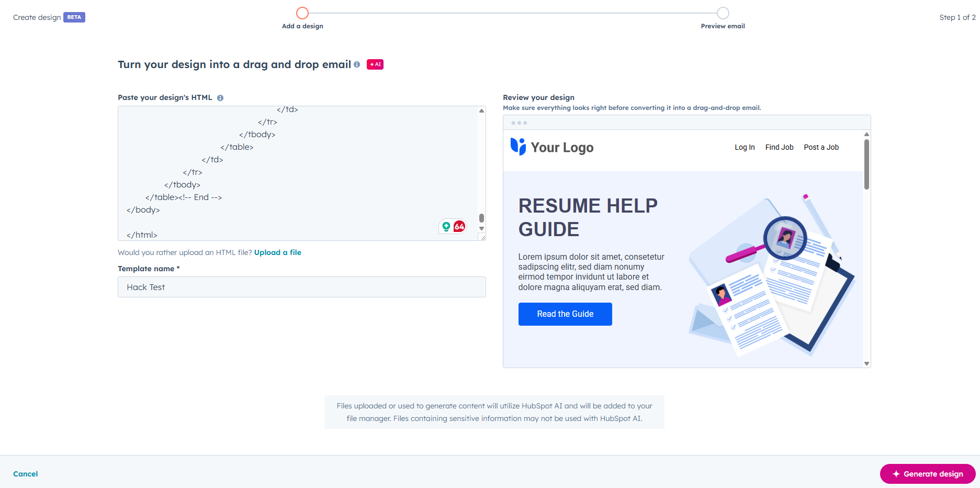Viewport: 980px width, 488px height.
Task: Open the green lightbulb suggestions icon
Action: 445,226
